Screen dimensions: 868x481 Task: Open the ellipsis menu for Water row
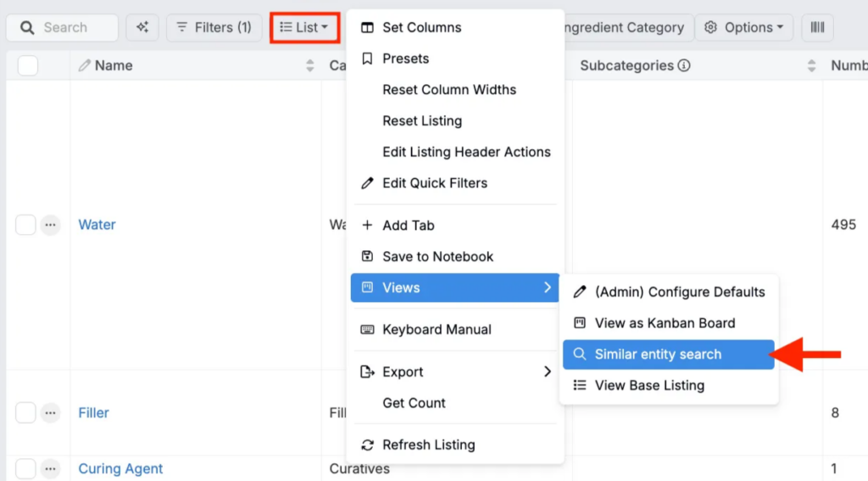tap(51, 225)
